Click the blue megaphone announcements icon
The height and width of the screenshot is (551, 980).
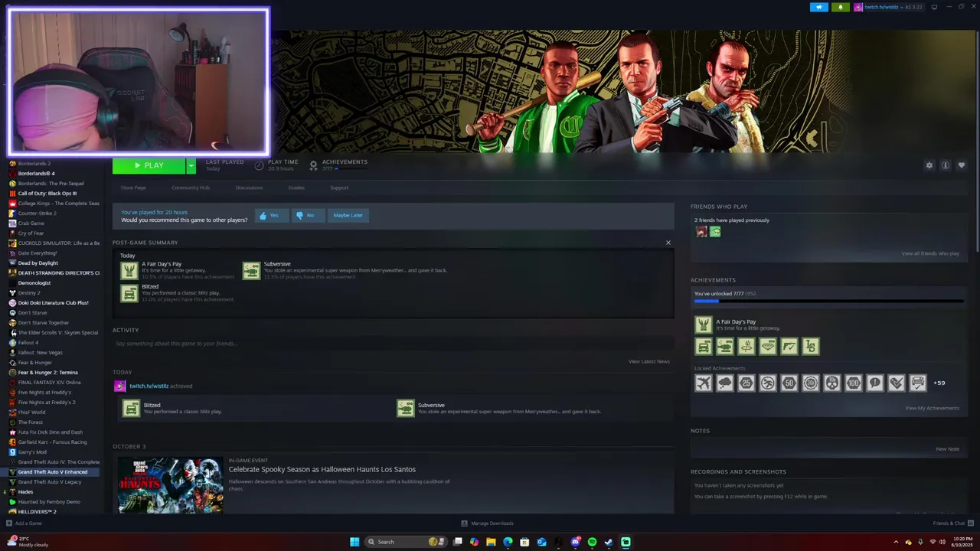819,7
